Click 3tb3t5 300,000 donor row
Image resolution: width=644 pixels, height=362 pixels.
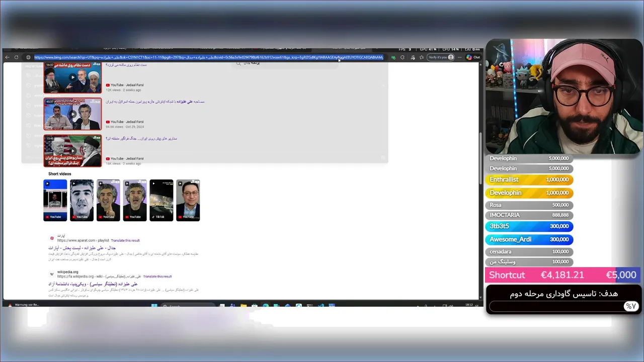(529, 226)
